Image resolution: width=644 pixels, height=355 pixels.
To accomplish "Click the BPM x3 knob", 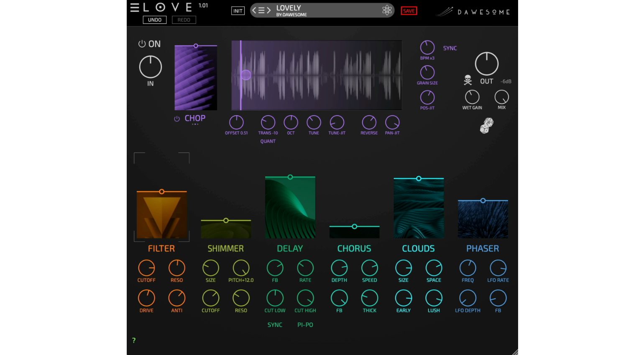I will [427, 48].
